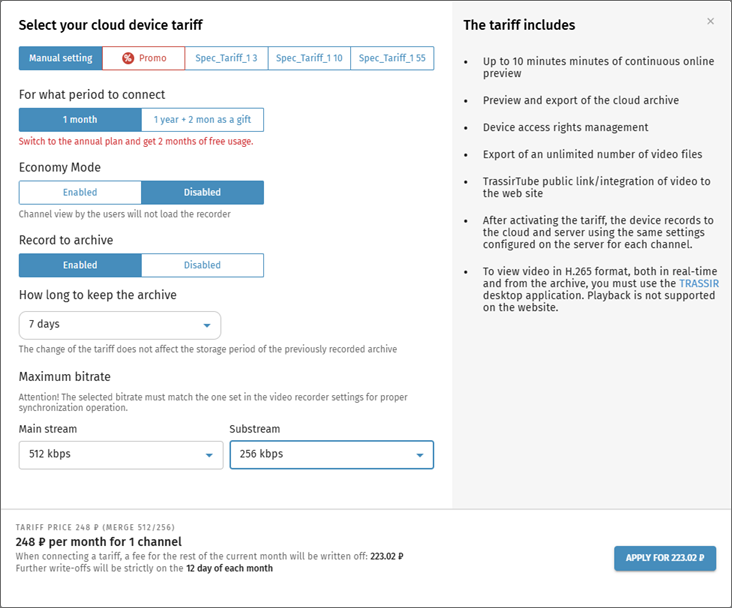This screenshot has width=732, height=608.
Task: Click the Apply for 223.02 ₽ button
Action: tap(665, 558)
